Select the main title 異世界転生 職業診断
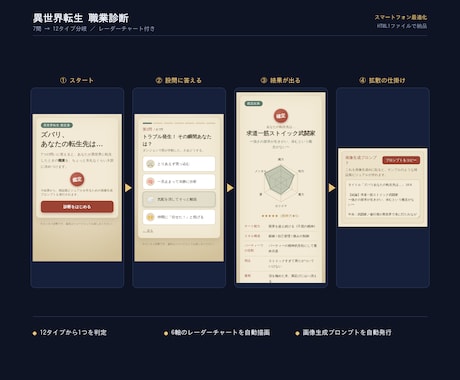 point(81,18)
